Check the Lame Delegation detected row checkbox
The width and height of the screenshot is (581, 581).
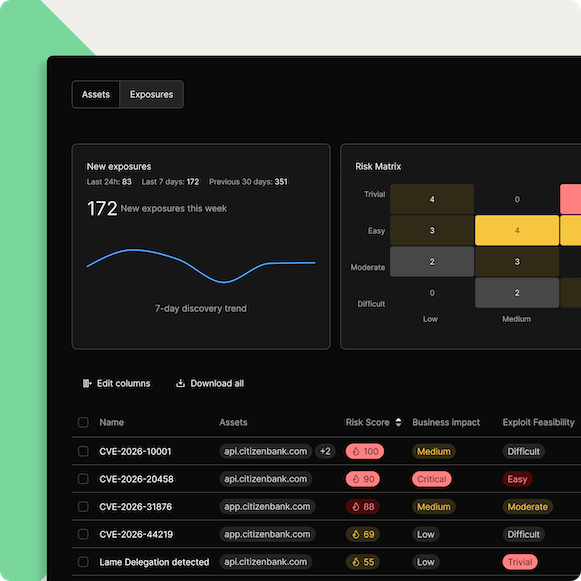tap(83, 562)
